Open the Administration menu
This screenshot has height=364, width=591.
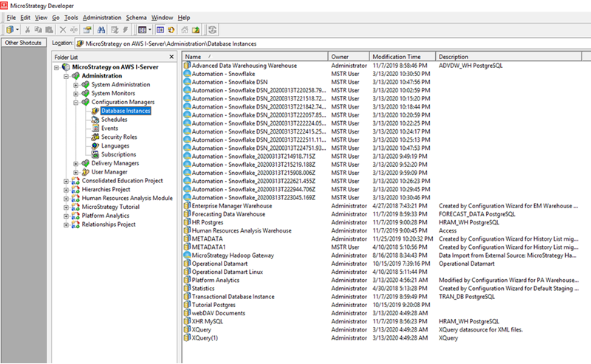pyautogui.click(x=102, y=17)
